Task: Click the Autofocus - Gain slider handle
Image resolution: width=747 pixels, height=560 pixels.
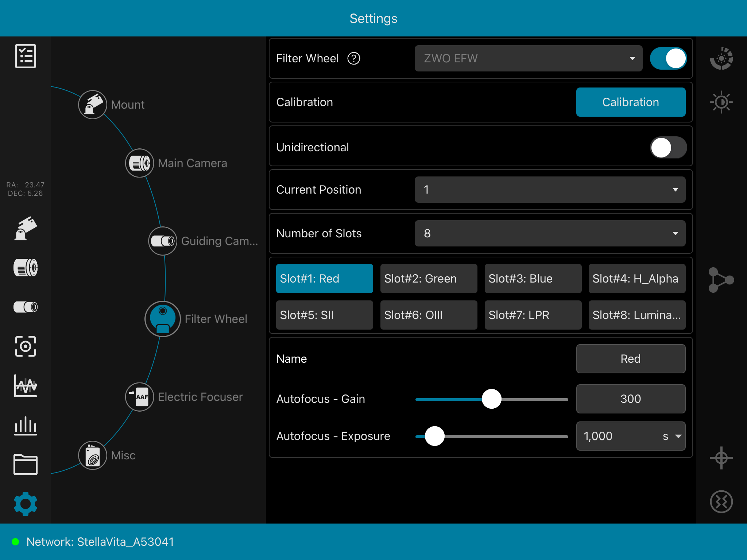Action: coord(492,399)
